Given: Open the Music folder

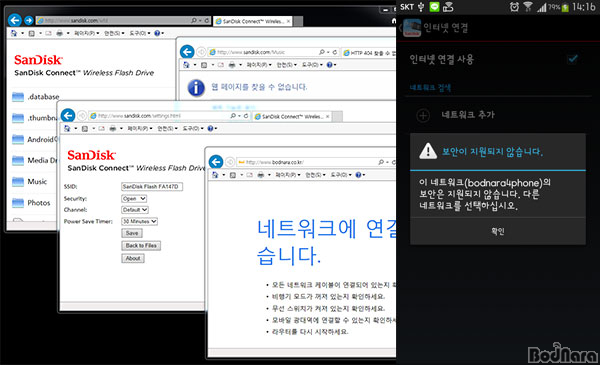Looking at the screenshot, I should tap(29, 181).
